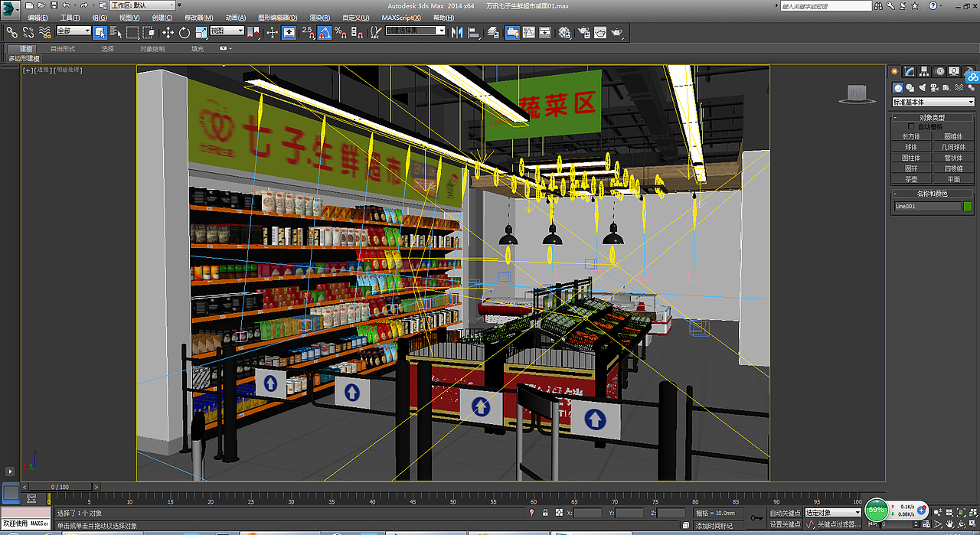Open the named selection sets dropdown
Image resolution: width=980 pixels, height=535 pixels.
coord(415,31)
